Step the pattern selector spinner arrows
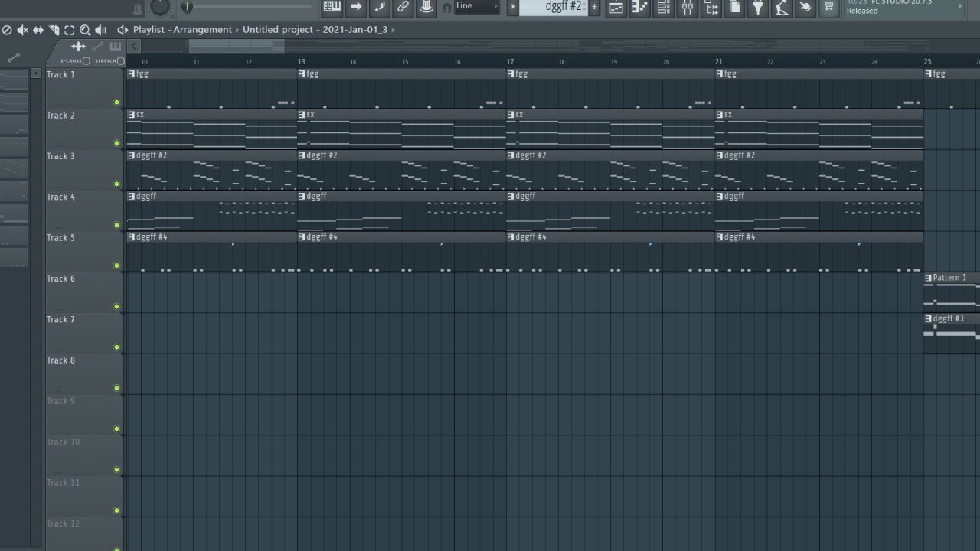 point(584,7)
